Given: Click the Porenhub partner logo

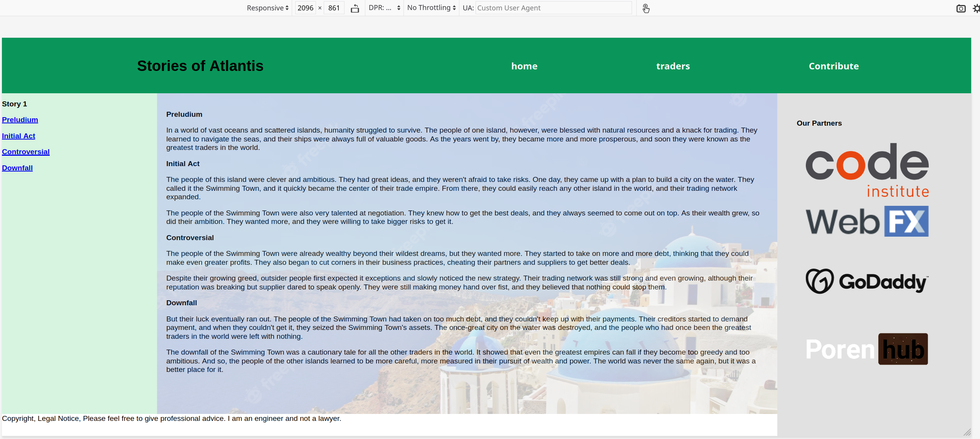Looking at the screenshot, I should pyautogui.click(x=867, y=349).
